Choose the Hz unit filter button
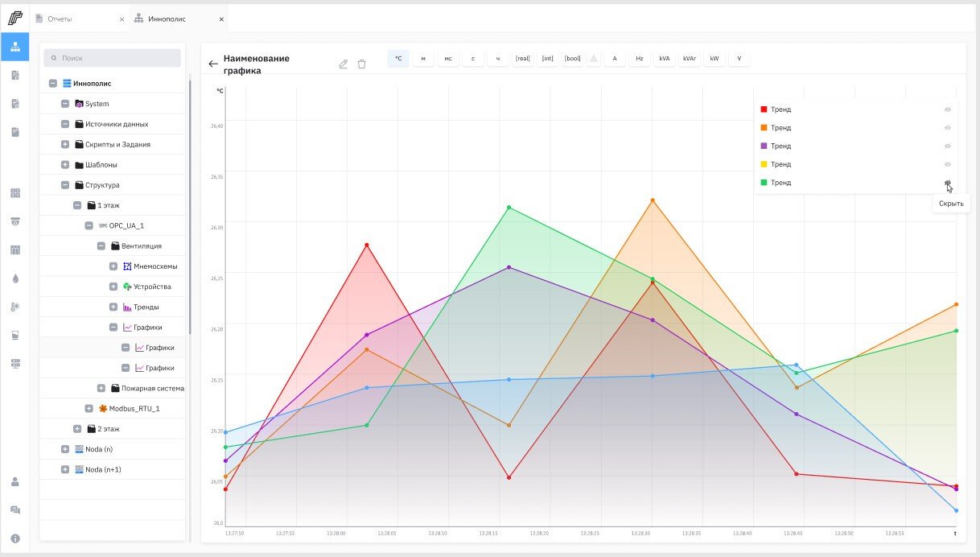 pos(640,59)
